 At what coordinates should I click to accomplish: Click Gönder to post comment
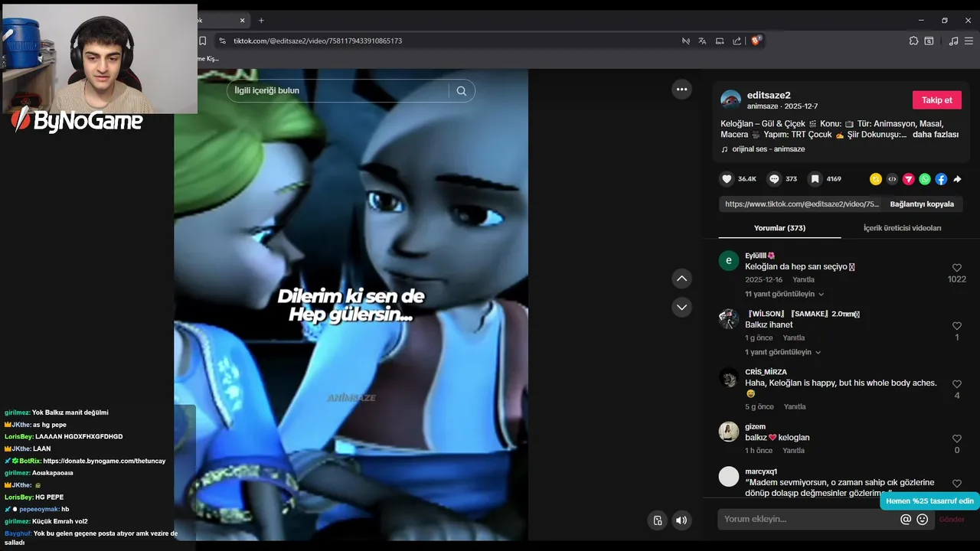952,520
